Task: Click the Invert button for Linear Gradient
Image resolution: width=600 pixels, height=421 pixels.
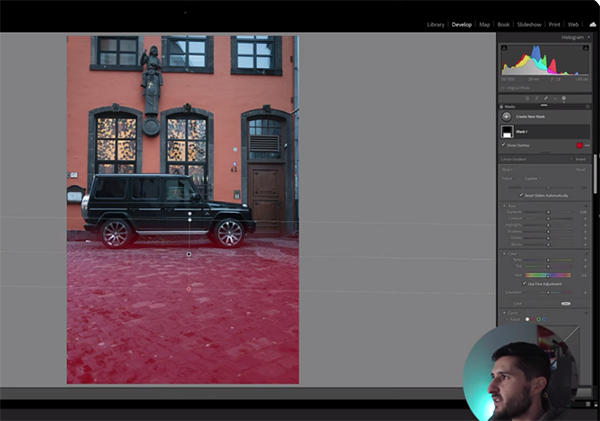Action: 580,159
